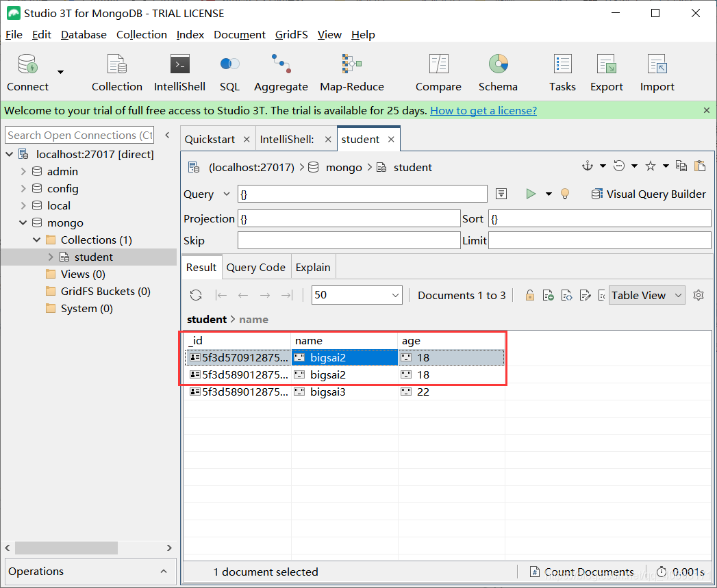Dismiss the trial welcome banner
717x588 pixels.
pos(707,110)
